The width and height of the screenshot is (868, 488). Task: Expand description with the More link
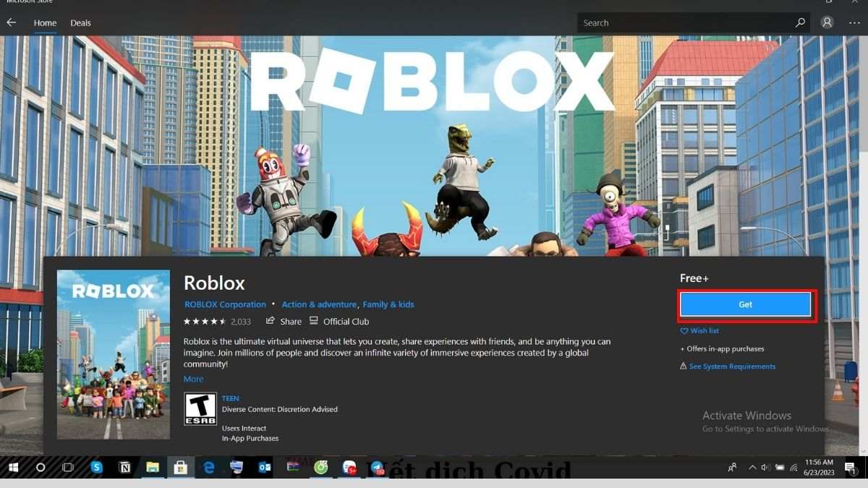(193, 379)
